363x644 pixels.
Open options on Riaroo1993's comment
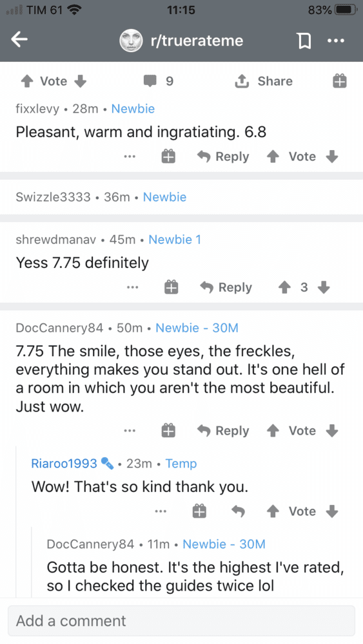pos(161,511)
